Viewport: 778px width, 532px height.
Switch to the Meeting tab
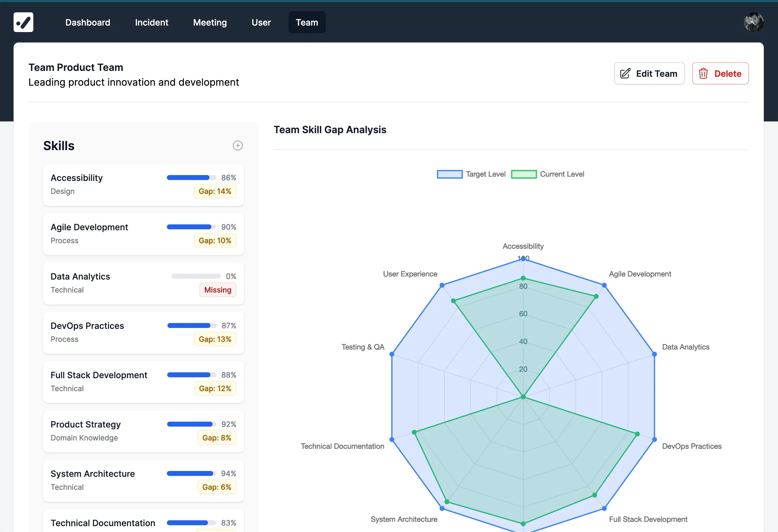210,22
